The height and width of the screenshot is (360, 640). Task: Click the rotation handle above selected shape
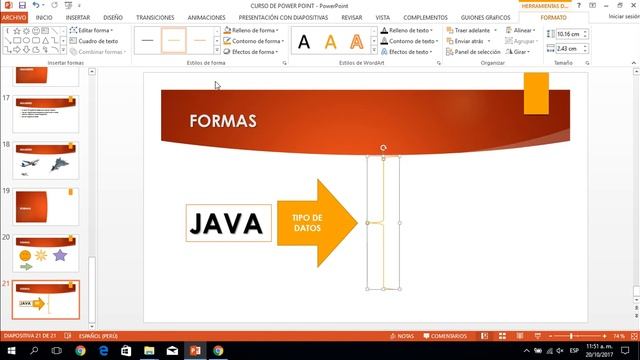click(383, 148)
